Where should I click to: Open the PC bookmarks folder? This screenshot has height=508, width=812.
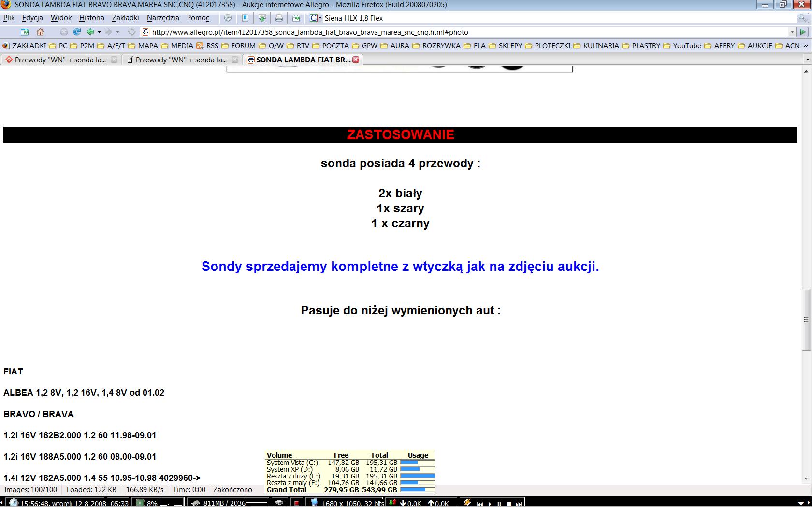(58, 45)
